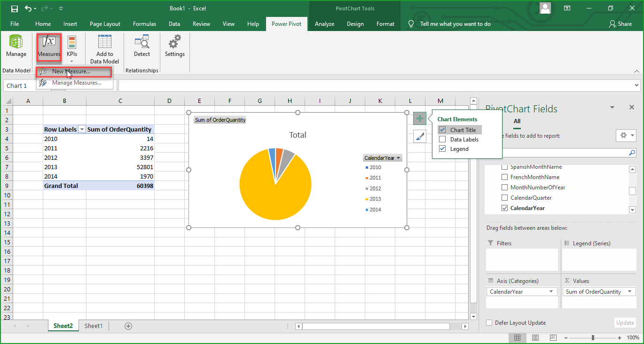Open the File tab
The height and width of the screenshot is (344, 644).
click(x=15, y=24)
